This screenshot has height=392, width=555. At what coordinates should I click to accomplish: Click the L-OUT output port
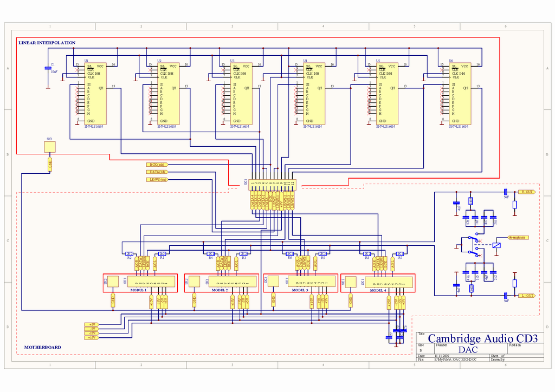point(527,296)
